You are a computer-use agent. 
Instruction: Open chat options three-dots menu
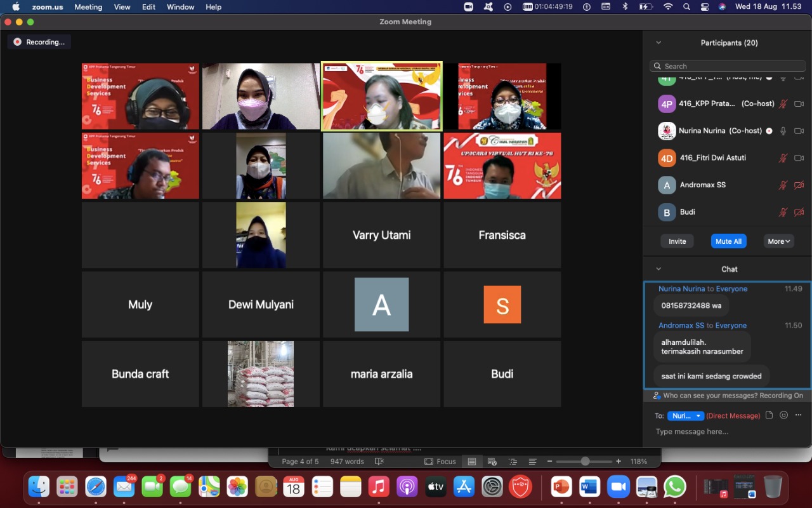point(798,415)
